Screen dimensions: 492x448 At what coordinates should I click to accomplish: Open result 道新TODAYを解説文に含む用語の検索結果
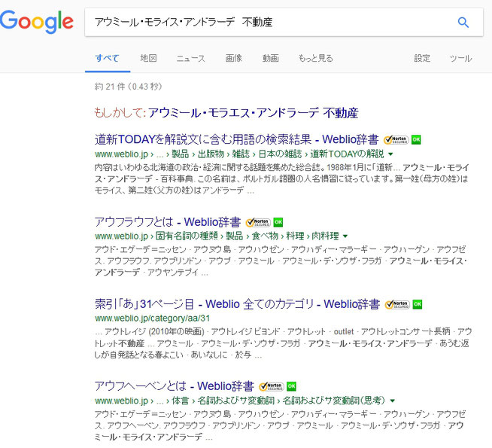(x=236, y=139)
